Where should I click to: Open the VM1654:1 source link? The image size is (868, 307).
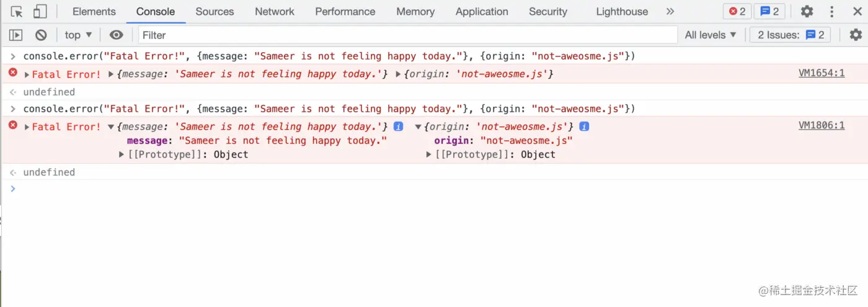[821, 73]
